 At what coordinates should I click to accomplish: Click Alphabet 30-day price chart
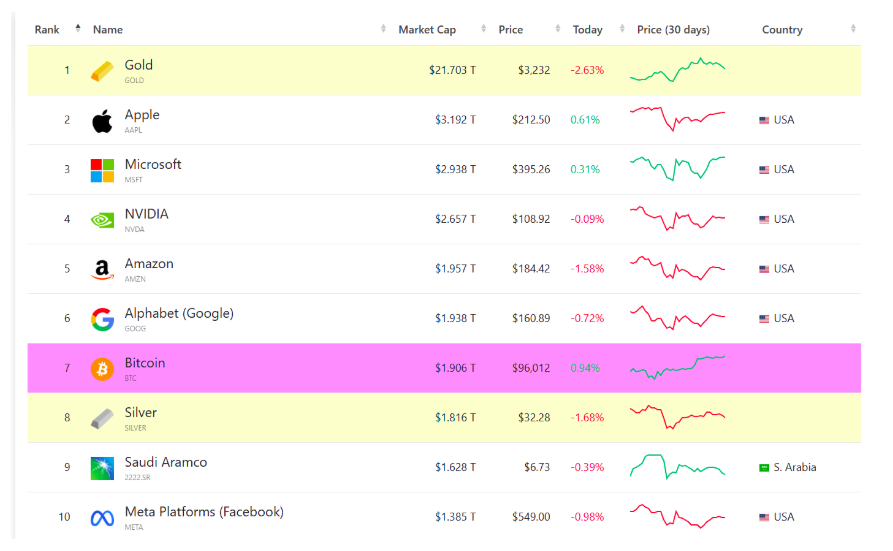pyautogui.click(x=677, y=317)
